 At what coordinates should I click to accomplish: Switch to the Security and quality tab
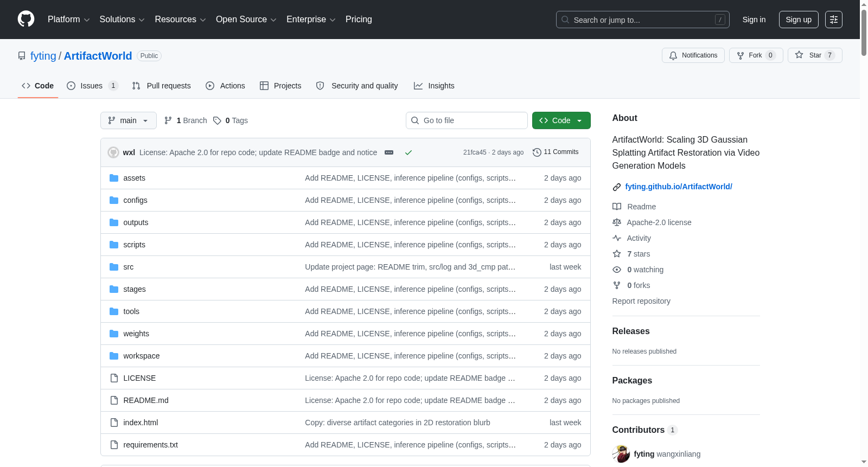click(357, 86)
